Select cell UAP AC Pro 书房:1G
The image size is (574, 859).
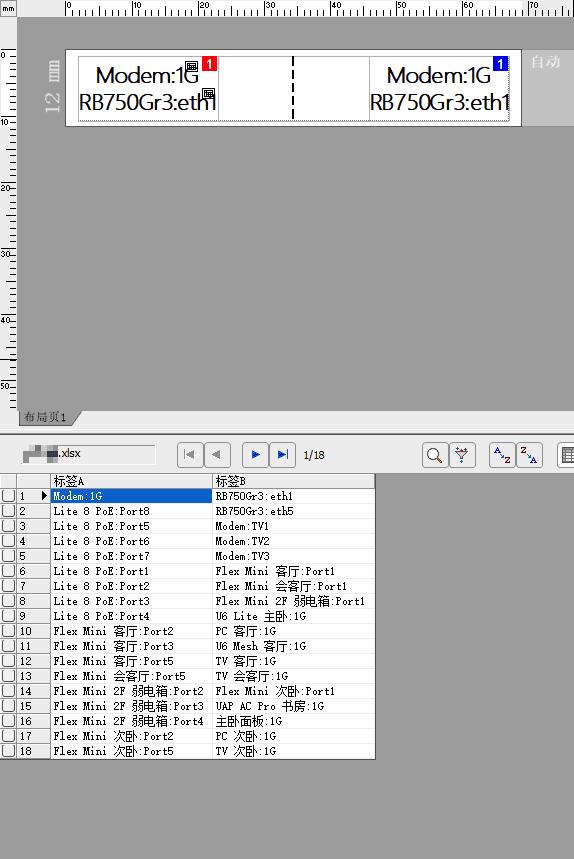[293, 706]
